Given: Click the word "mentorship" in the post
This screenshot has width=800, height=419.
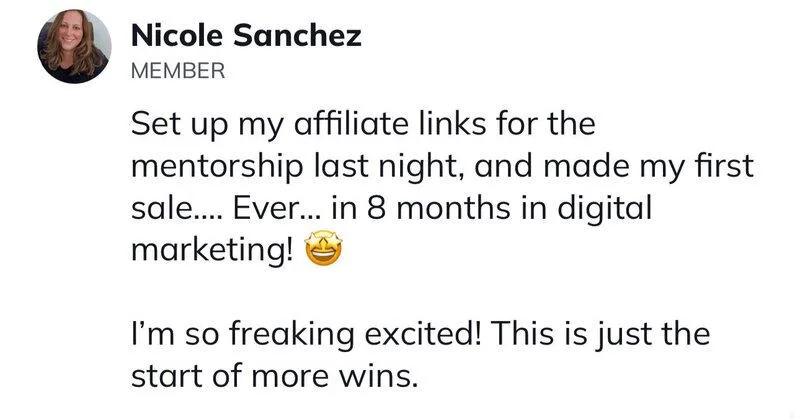Looking at the screenshot, I should click(x=217, y=168).
